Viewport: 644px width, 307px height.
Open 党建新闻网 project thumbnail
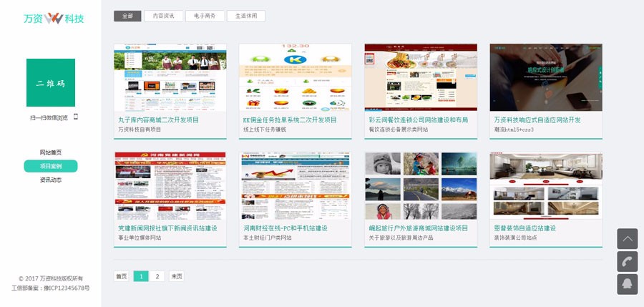(170, 186)
